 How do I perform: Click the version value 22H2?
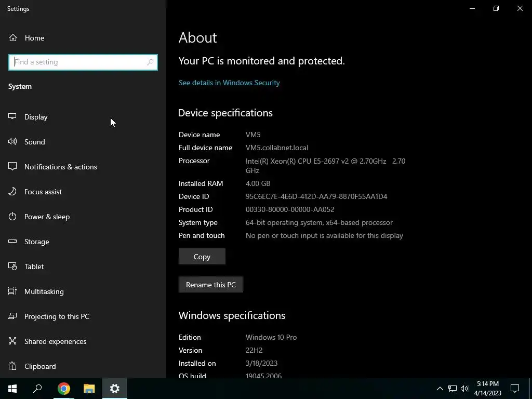pyautogui.click(x=254, y=350)
